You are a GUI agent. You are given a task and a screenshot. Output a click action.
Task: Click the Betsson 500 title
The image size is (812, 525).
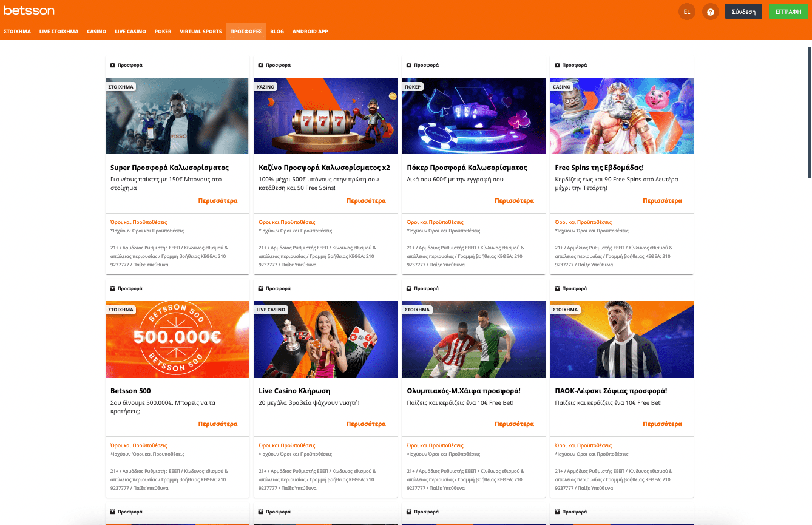pyautogui.click(x=130, y=391)
